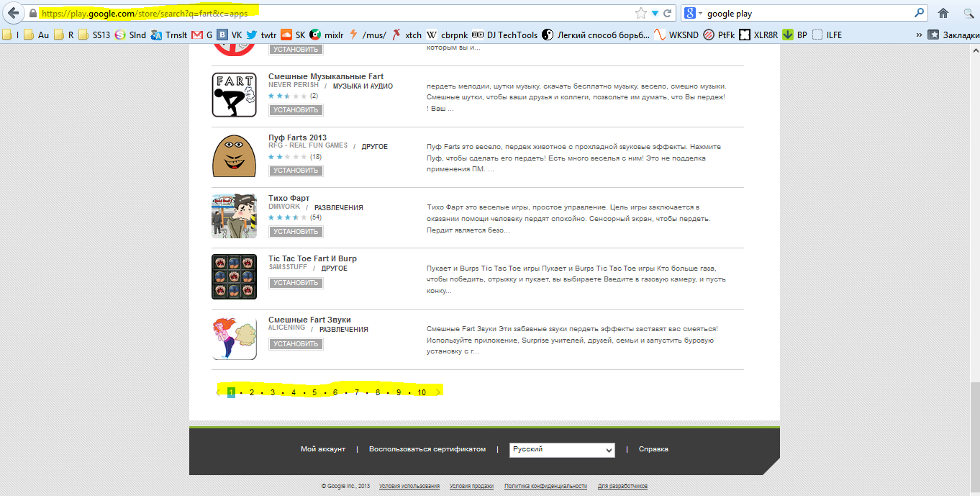Open the WKSND bookmark
This screenshot has height=496, width=980.
tap(676, 35)
